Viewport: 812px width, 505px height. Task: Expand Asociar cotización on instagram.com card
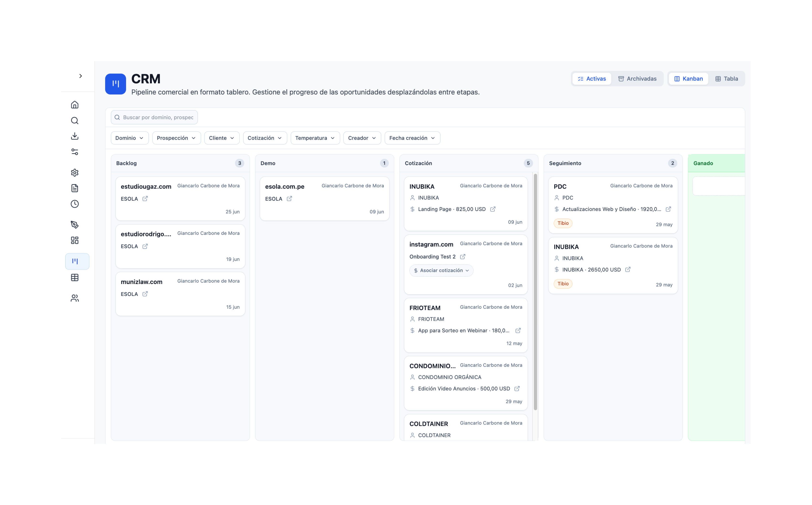441,271
